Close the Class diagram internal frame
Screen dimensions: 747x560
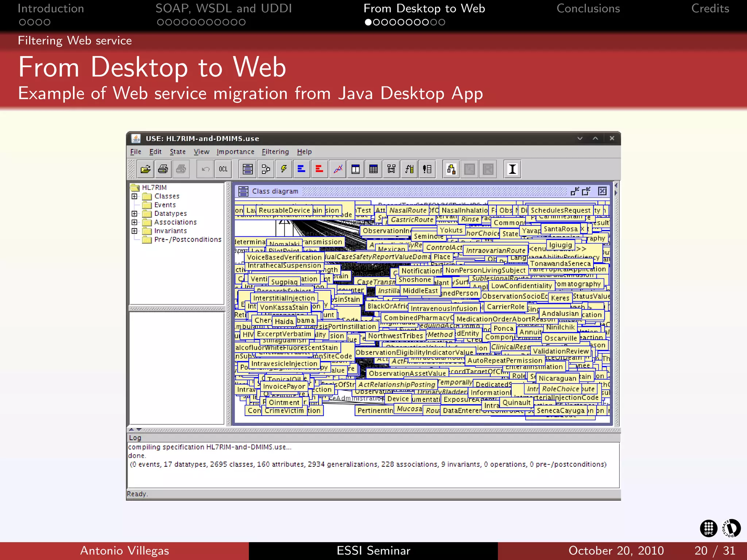click(603, 191)
